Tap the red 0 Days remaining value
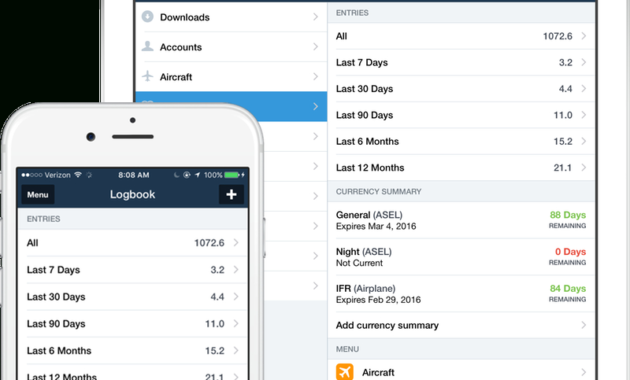 [x=571, y=252]
